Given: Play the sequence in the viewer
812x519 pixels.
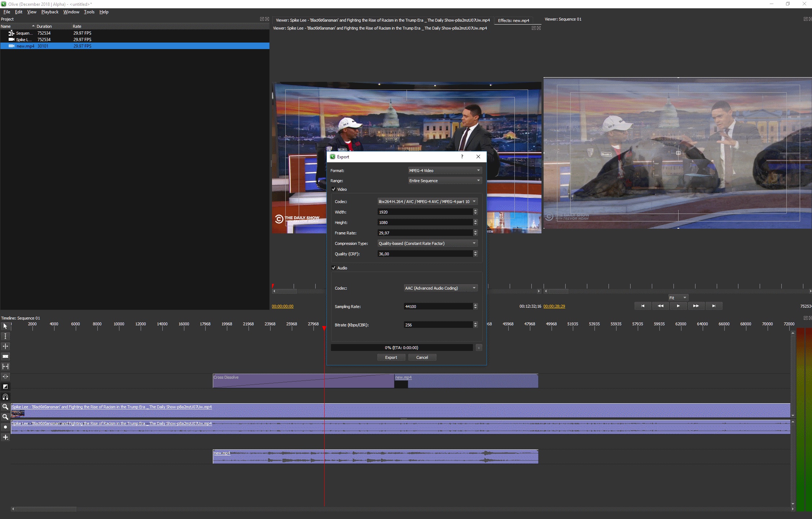Looking at the screenshot, I should coord(678,306).
